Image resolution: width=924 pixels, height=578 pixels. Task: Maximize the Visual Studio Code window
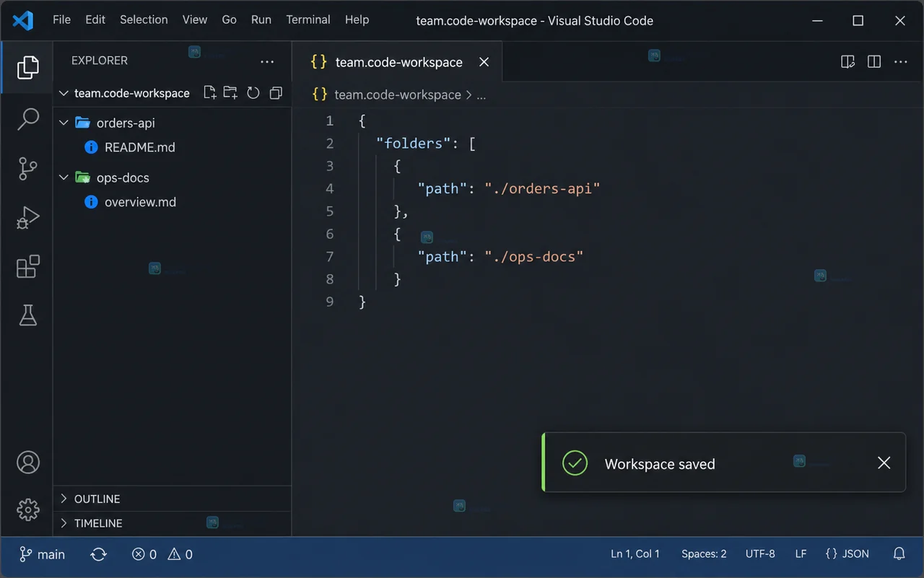[858, 20]
